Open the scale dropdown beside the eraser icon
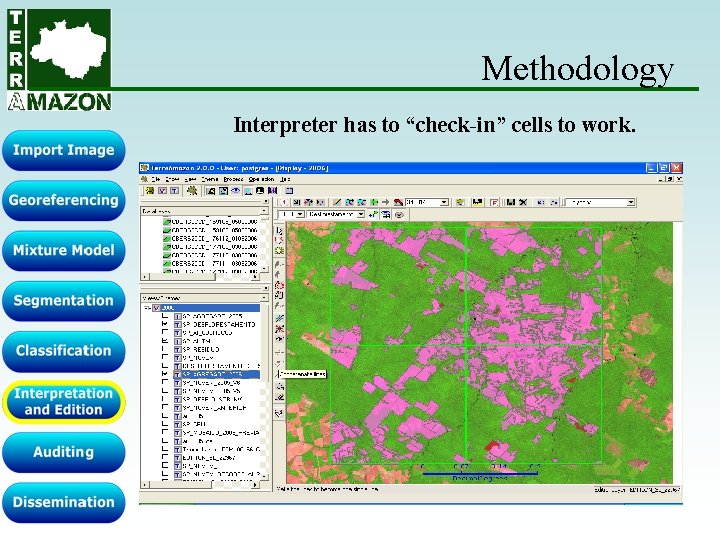This screenshot has height=540, width=720. coord(444,202)
